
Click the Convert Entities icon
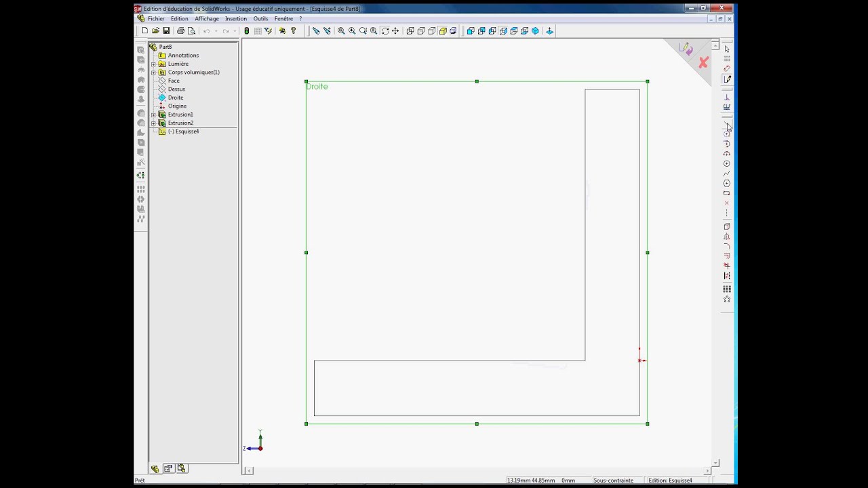(x=727, y=226)
